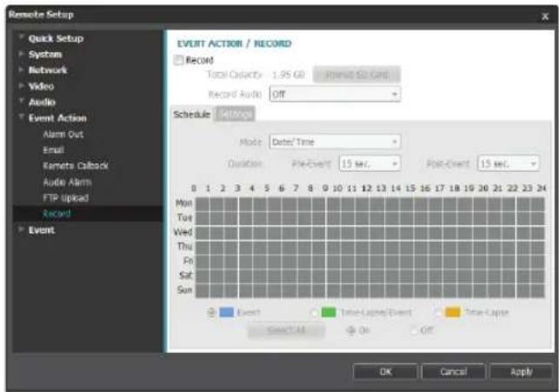Close the Remote Setup dialog
This screenshot has height=392, width=559.
point(545,17)
